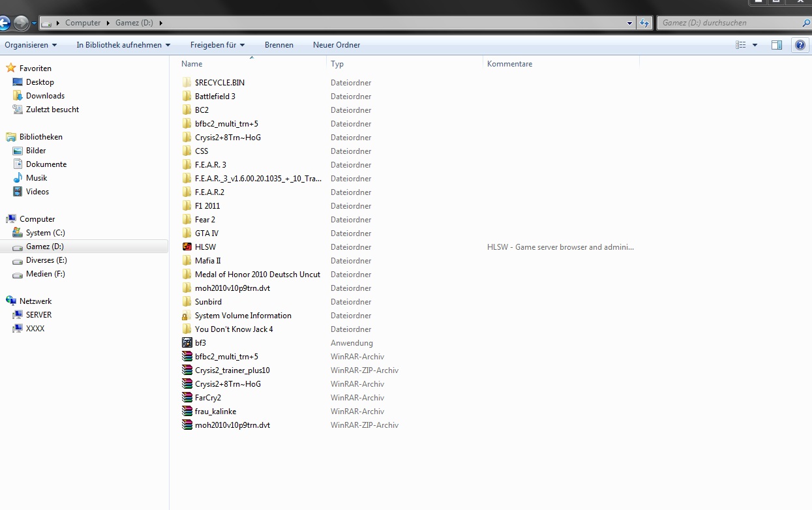Select Dokumente library in sidebar

(46, 164)
